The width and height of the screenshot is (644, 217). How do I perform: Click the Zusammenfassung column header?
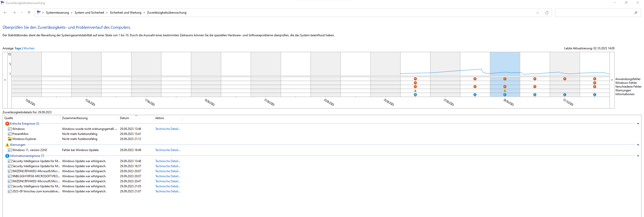[89, 118]
